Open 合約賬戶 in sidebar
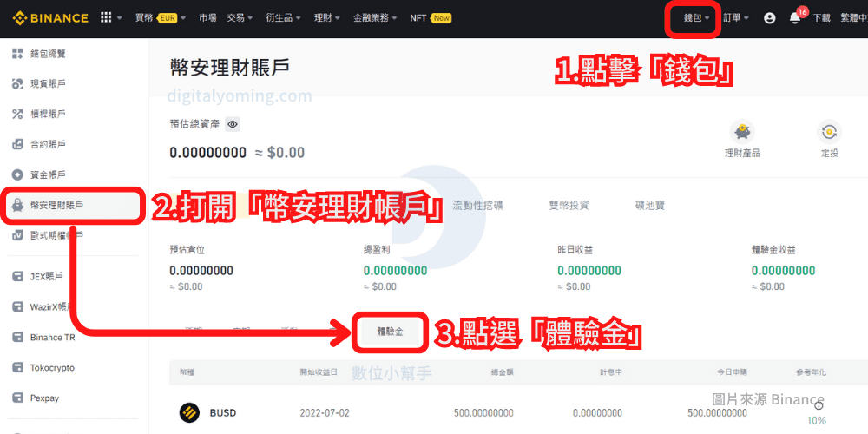This screenshot has height=434, width=868. 48,144
